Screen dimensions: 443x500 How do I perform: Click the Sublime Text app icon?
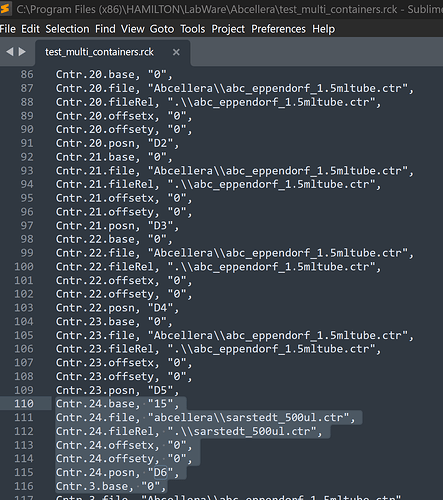5,9
